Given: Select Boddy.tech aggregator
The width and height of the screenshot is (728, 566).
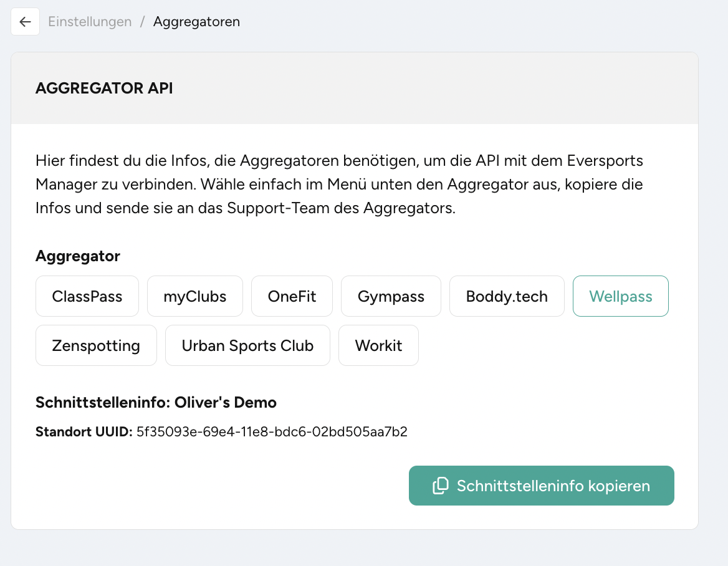Looking at the screenshot, I should coord(507,296).
